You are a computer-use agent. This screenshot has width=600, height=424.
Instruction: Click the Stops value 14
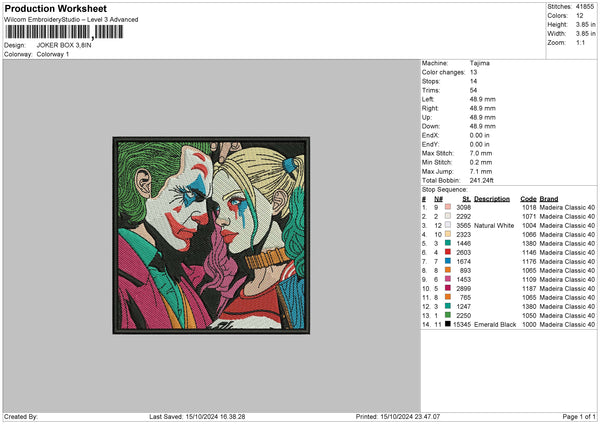click(x=473, y=81)
